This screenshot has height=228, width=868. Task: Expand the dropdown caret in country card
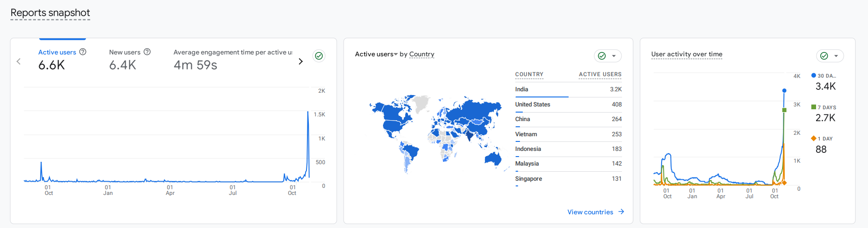pyautogui.click(x=614, y=56)
